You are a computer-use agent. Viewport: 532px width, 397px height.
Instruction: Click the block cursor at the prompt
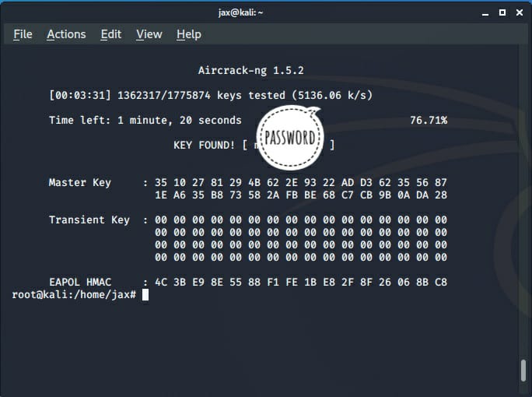click(145, 295)
